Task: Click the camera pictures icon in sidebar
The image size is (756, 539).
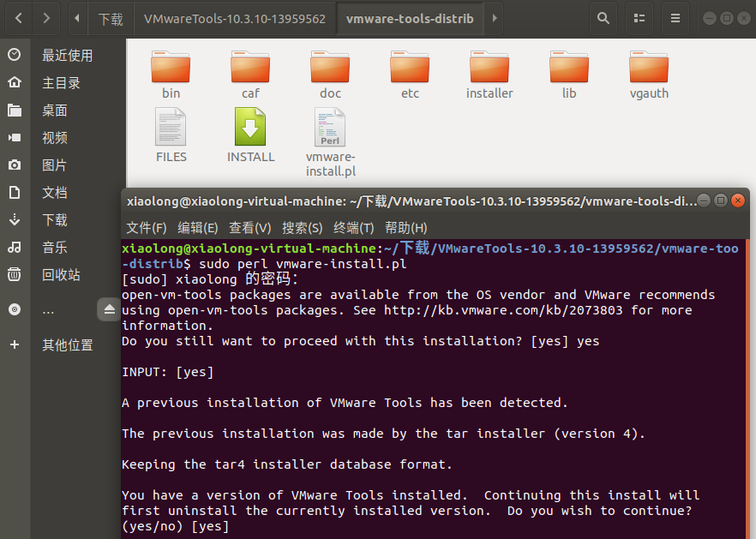Action: click(15, 165)
